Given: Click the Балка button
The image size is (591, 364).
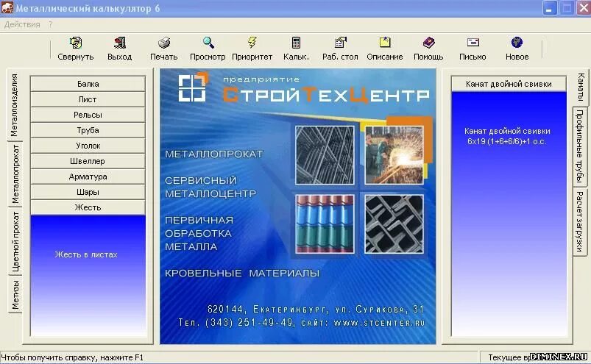Looking at the screenshot, I should 88,84.
